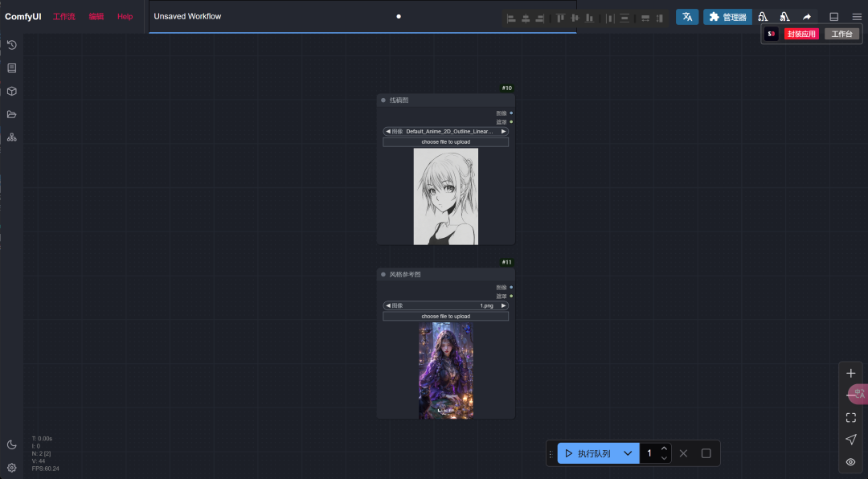Click the cleanup icon beside the share arrow

click(784, 17)
